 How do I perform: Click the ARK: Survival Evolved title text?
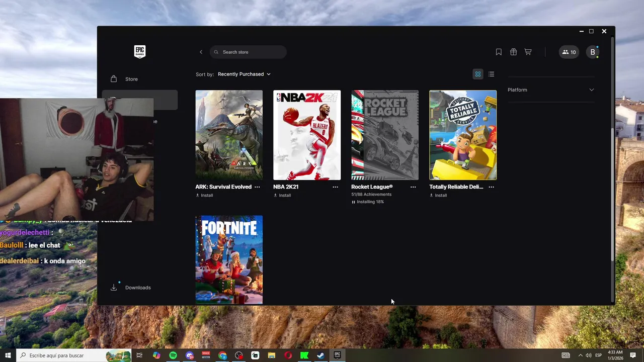tap(223, 187)
